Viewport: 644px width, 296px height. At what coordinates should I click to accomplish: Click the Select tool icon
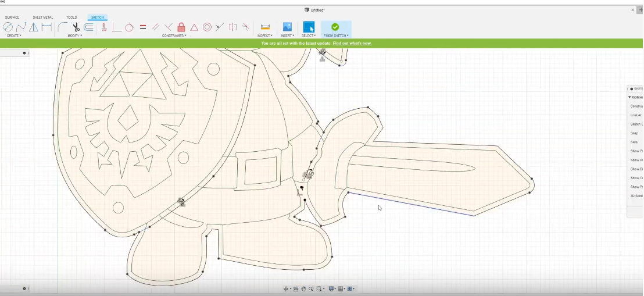(x=309, y=27)
